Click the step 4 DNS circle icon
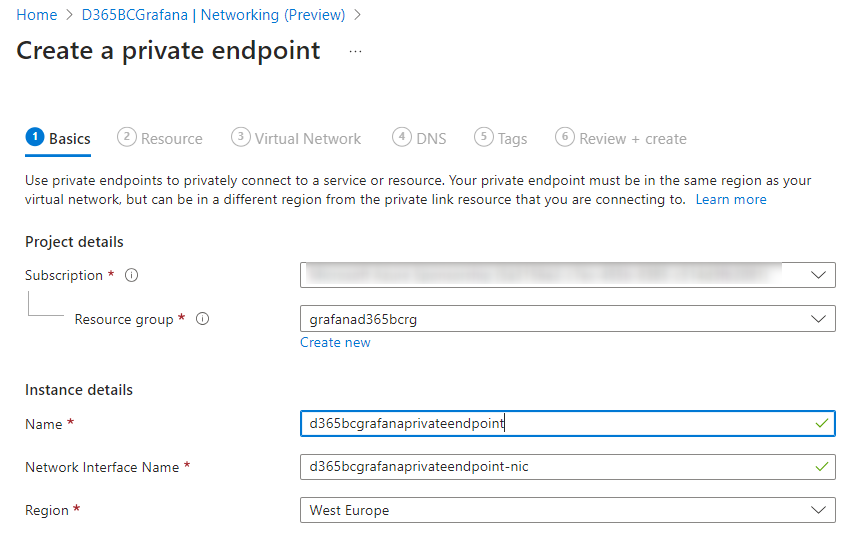Image resolution: width=854 pixels, height=547 pixels. tap(402, 138)
